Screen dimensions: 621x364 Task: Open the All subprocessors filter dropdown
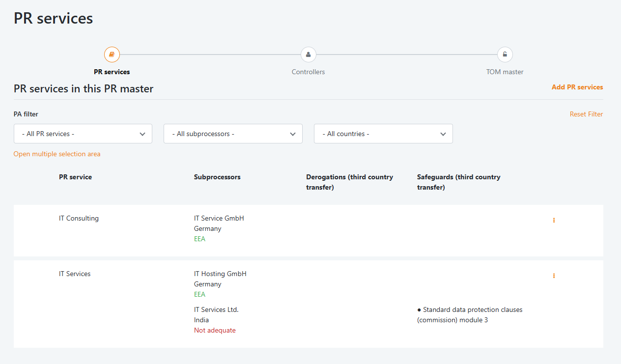[x=233, y=134]
